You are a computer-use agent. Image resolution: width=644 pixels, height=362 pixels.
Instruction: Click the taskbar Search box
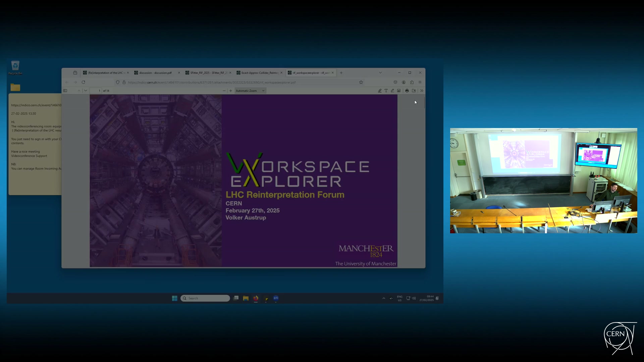point(205,298)
